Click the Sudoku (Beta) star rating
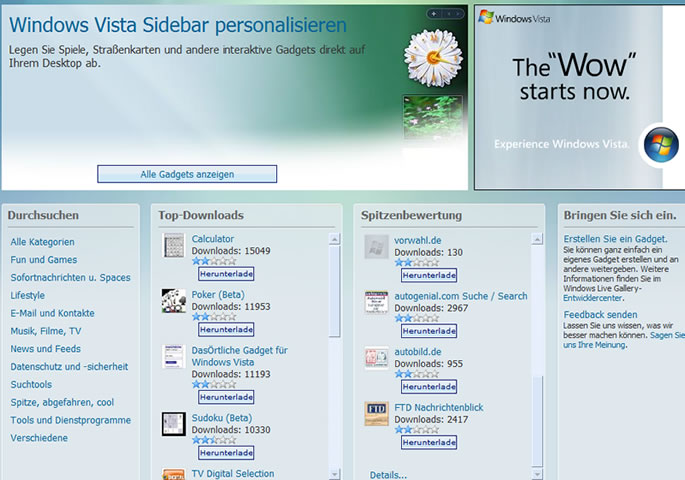This screenshot has height=480, width=685. click(214, 440)
